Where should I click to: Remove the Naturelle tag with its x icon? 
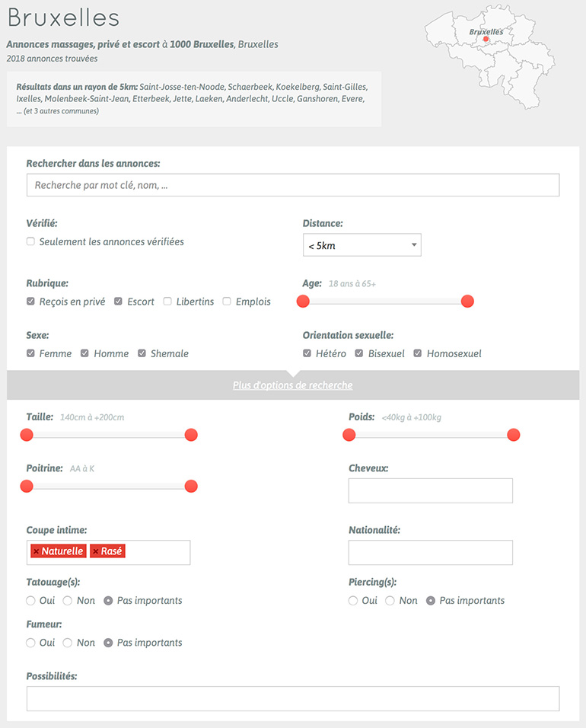pyautogui.click(x=36, y=551)
